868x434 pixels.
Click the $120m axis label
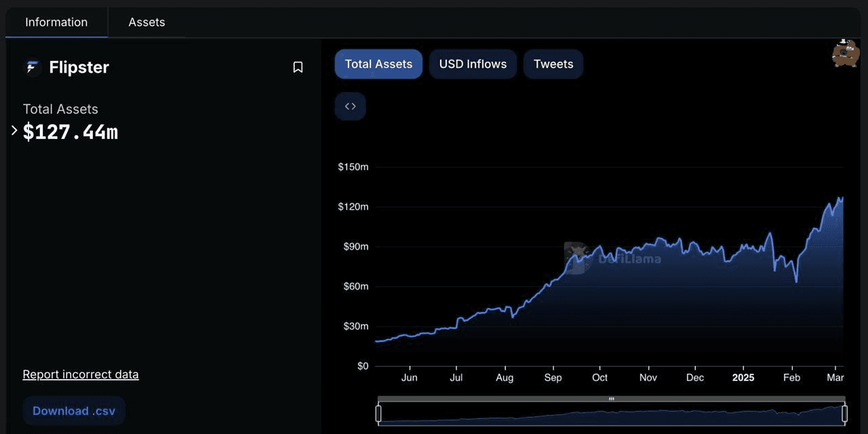(x=353, y=207)
